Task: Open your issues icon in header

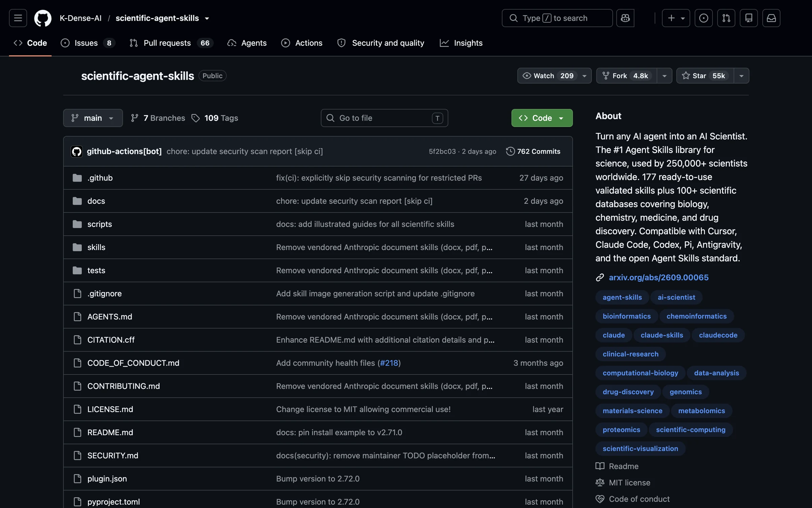Action: pyautogui.click(x=703, y=18)
